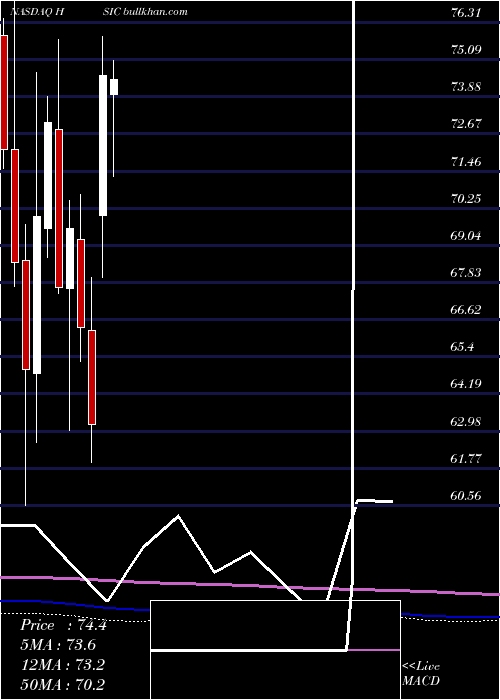The height and width of the screenshot is (700, 500).
Task: Click the 62.98 price axis label
Action: (466, 421)
